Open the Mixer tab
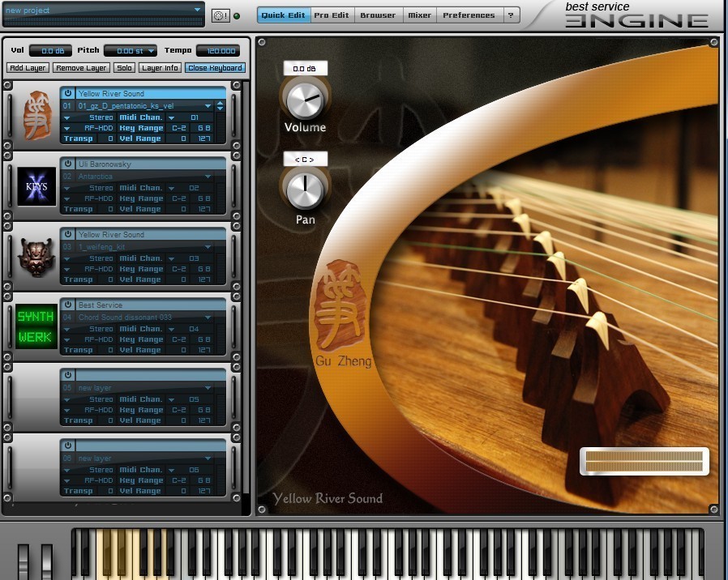This screenshot has height=580, width=728. click(419, 15)
